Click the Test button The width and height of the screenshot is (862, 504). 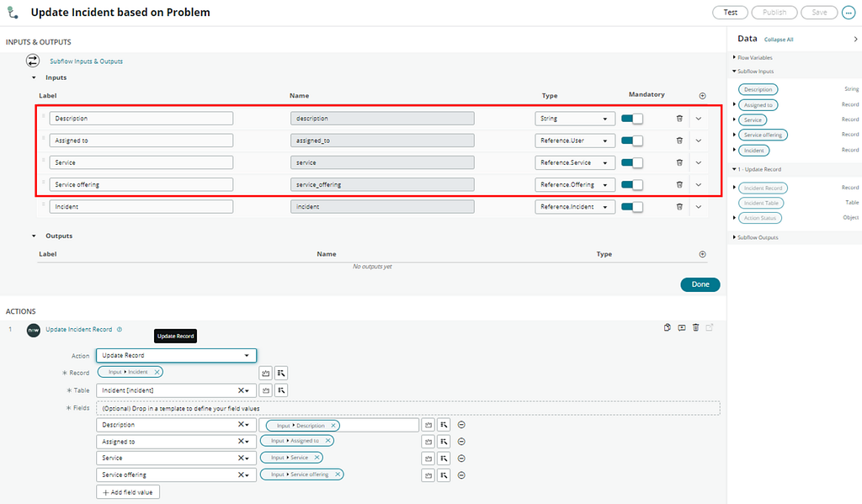(730, 12)
